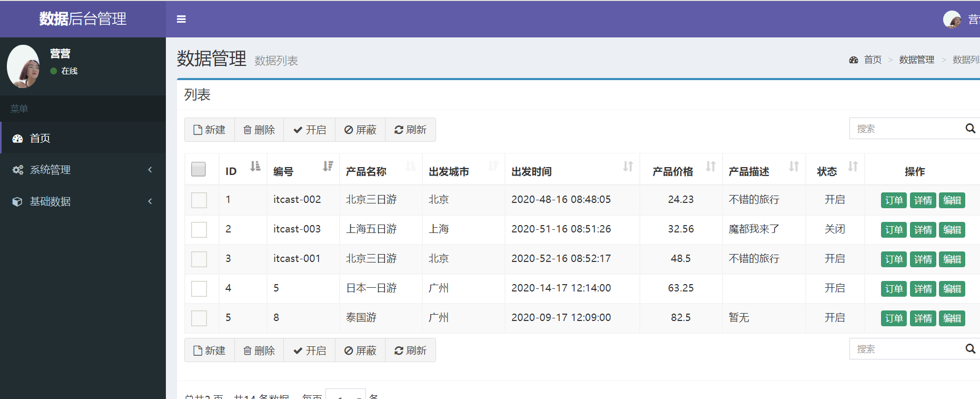980x399 pixels.
Task: Sort by 状态 column sort icon
Action: [853, 167]
